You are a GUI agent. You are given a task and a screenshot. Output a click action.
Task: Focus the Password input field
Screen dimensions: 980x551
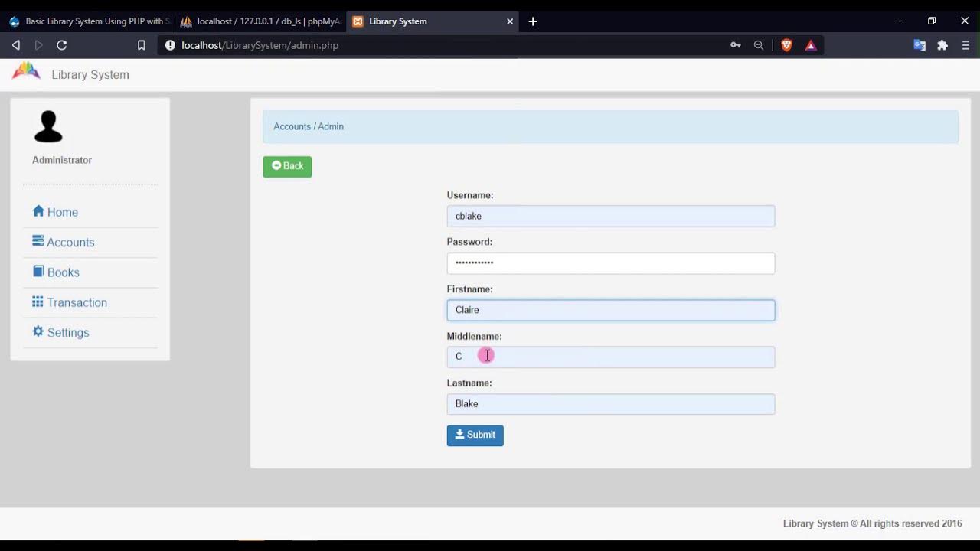(x=611, y=263)
